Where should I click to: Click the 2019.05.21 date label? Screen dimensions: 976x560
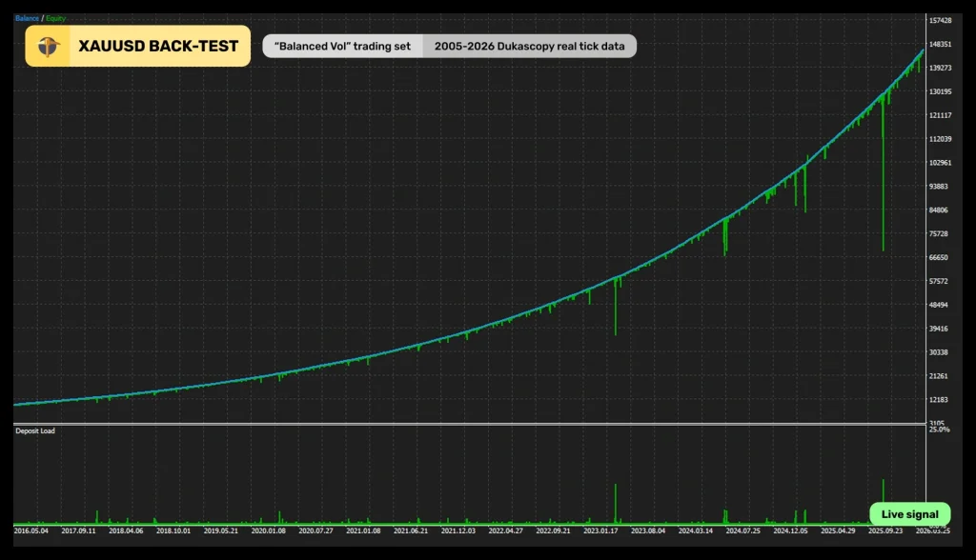[x=221, y=530]
